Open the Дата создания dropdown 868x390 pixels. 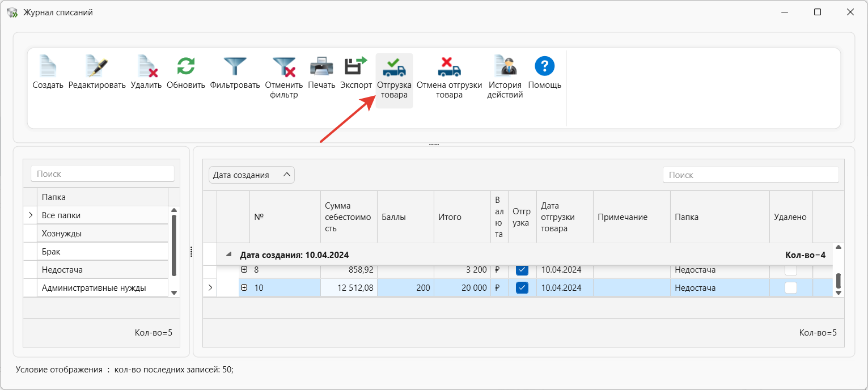pyautogui.click(x=252, y=175)
